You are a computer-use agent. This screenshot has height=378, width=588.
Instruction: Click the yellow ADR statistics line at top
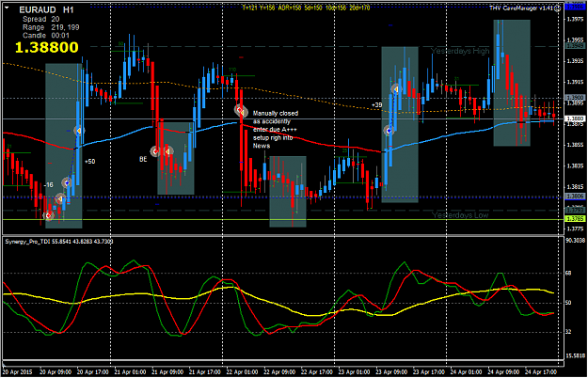coord(306,8)
